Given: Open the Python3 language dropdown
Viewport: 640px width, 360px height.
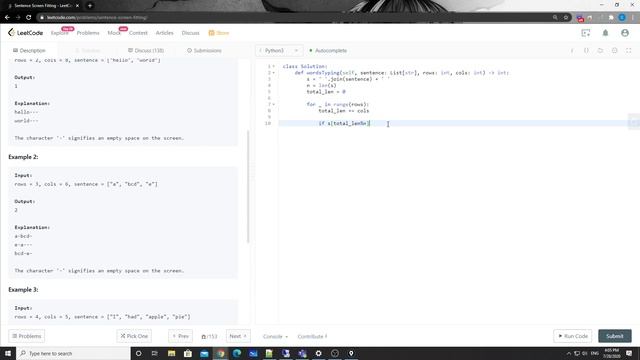Looking at the screenshot, I should tap(279, 51).
